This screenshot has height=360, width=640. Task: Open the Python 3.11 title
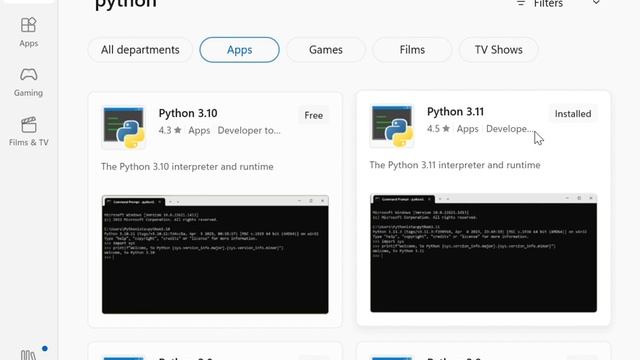click(x=456, y=111)
